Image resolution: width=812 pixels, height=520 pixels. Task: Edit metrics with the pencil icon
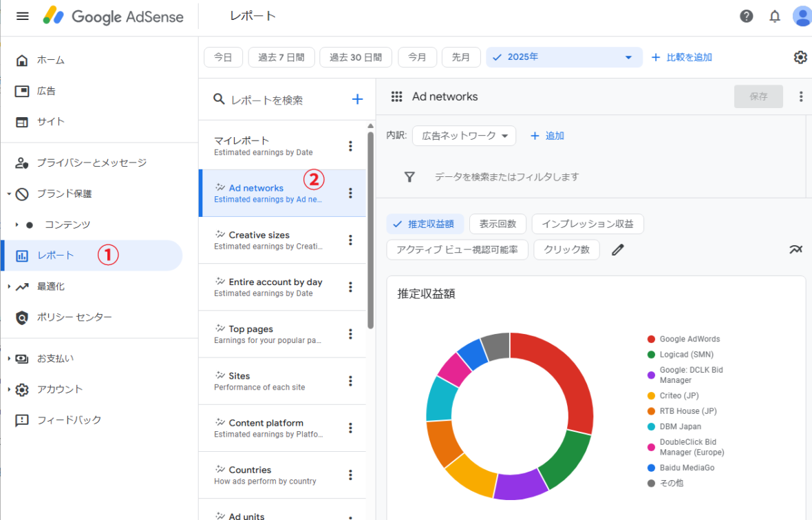point(618,250)
